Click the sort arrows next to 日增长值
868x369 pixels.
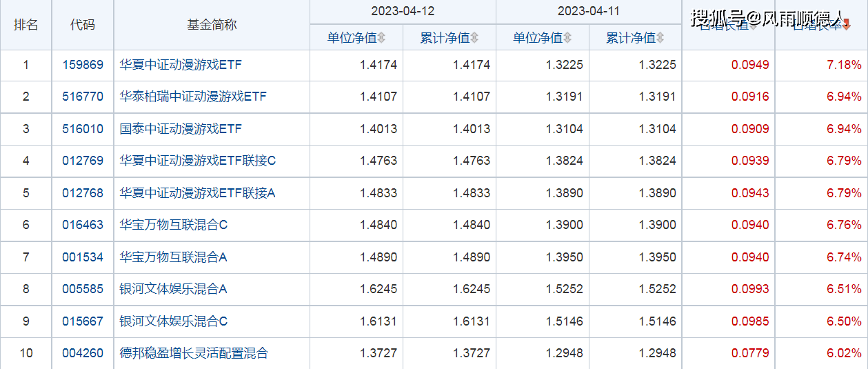point(753,26)
